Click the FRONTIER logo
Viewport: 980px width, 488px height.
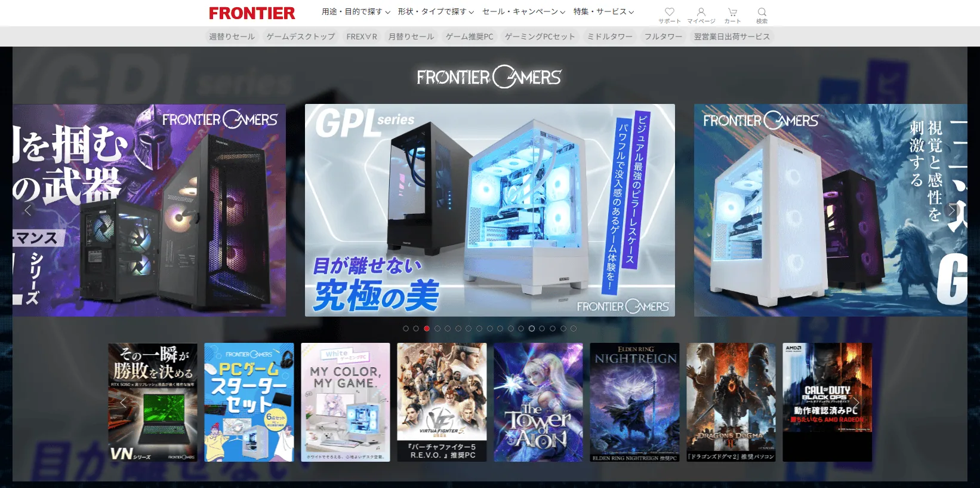pyautogui.click(x=252, y=13)
